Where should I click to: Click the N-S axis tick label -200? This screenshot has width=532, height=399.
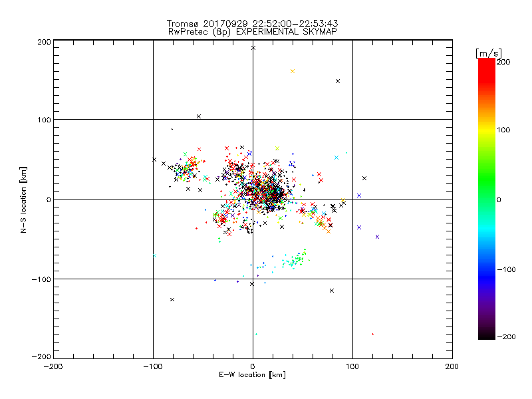(41, 356)
